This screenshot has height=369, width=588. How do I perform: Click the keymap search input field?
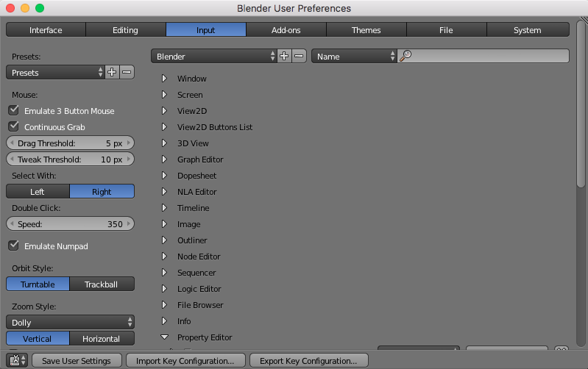(483, 56)
